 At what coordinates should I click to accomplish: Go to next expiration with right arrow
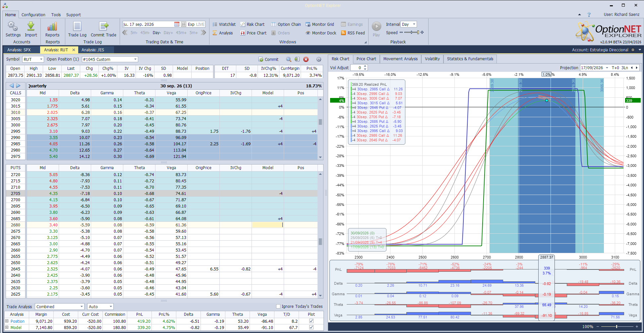click(18, 86)
